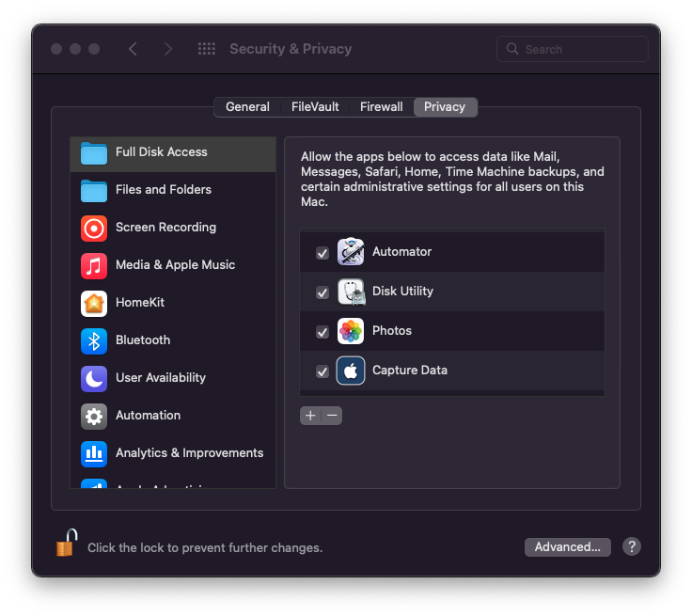
Task: Open the Firewall tab
Action: tap(381, 107)
